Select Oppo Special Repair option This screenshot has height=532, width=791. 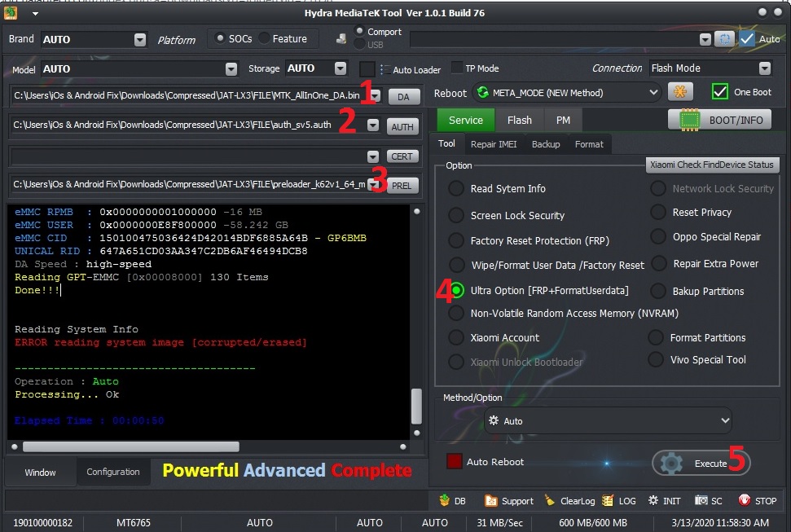(x=658, y=237)
